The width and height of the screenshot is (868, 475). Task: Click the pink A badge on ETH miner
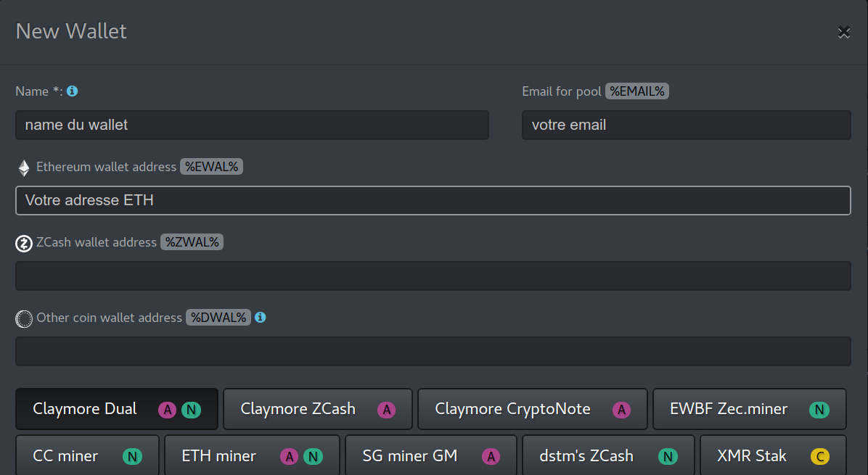click(x=289, y=457)
